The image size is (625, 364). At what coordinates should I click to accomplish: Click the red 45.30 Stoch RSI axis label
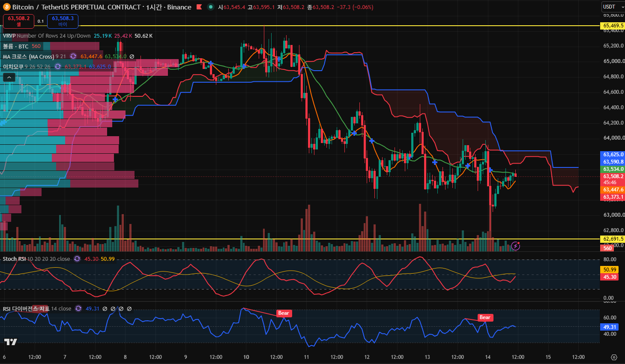pyautogui.click(x=610, y=277)
